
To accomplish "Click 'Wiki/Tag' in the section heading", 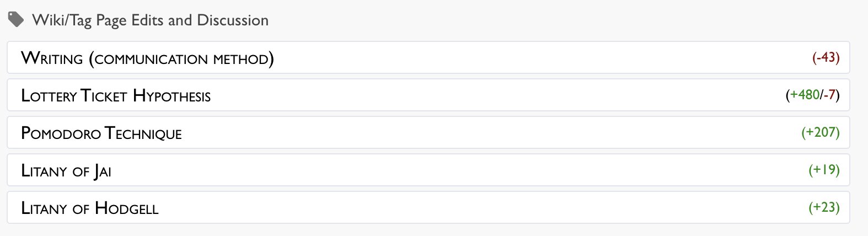I will tap(62, 20).
